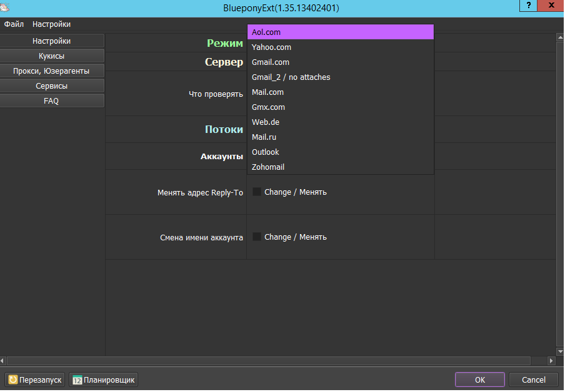
Task: Click the Перезапуск restart icon
Action: click(x=13, y=380)
